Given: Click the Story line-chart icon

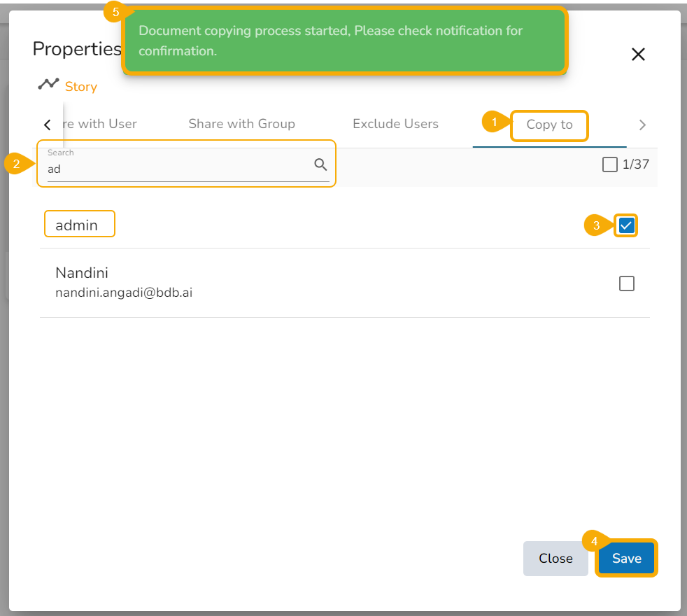Looking at the screenshot, I should (48, 85).
